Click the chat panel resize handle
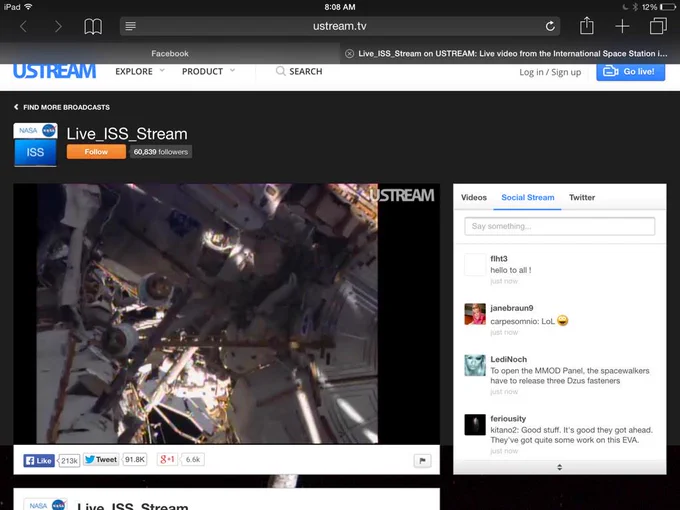This screenshot has height=510, width=680. click(559, 467)
